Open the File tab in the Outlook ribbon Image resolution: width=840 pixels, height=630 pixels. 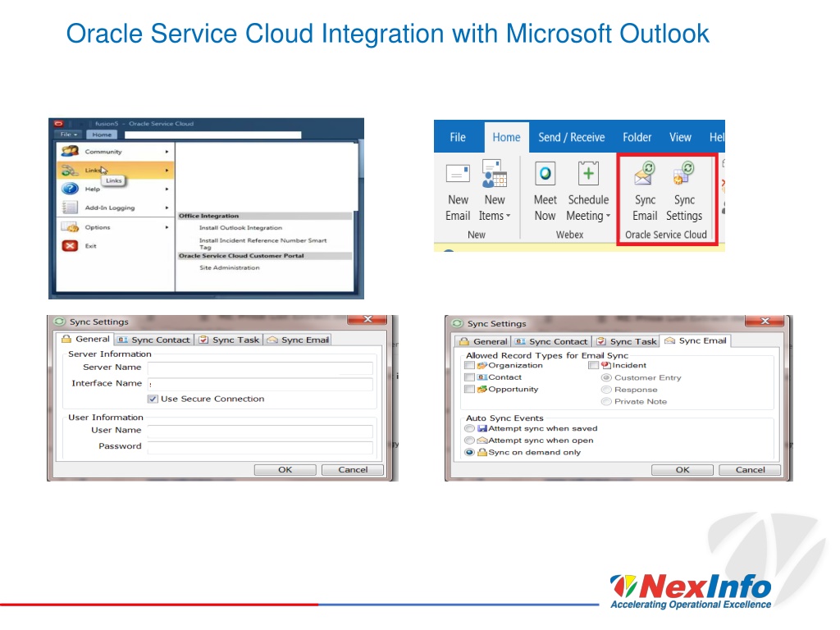click(458, 137)
